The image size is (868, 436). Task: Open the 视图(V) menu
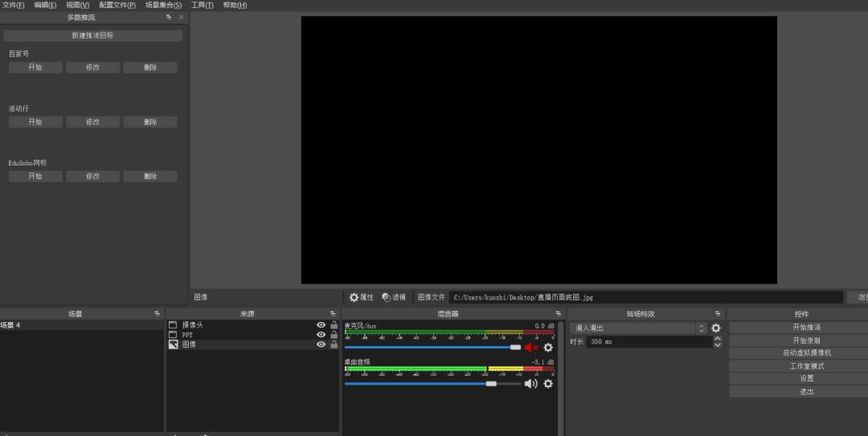77,5
